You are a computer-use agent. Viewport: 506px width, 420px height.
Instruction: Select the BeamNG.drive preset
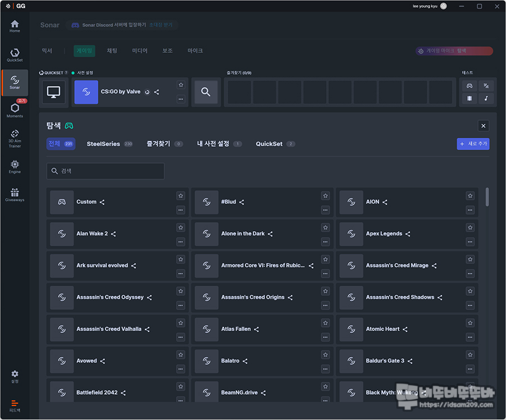point(262,391)
